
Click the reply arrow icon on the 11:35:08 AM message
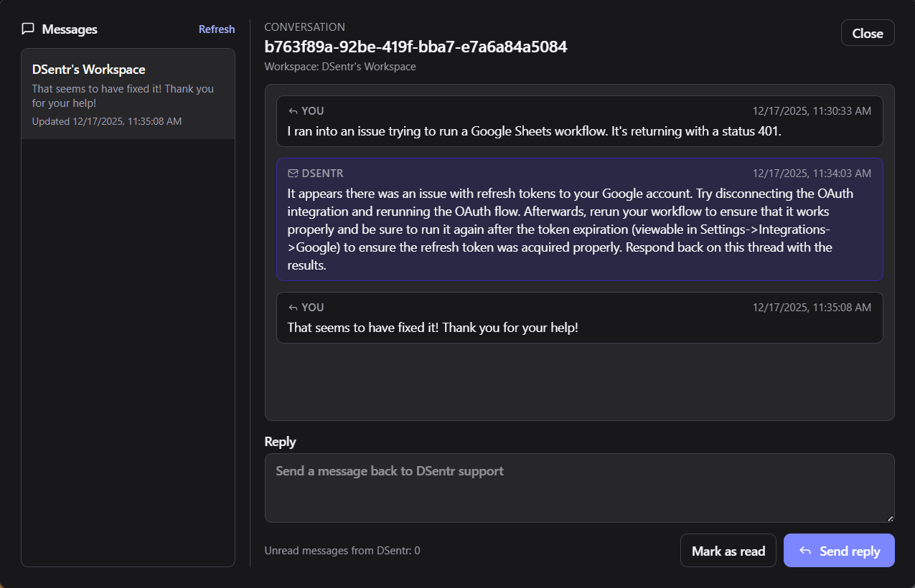292,308
